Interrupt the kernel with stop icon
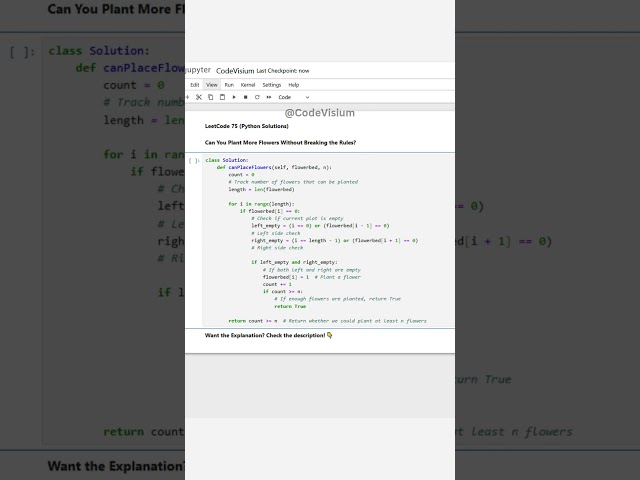 (x=245, y=97)
